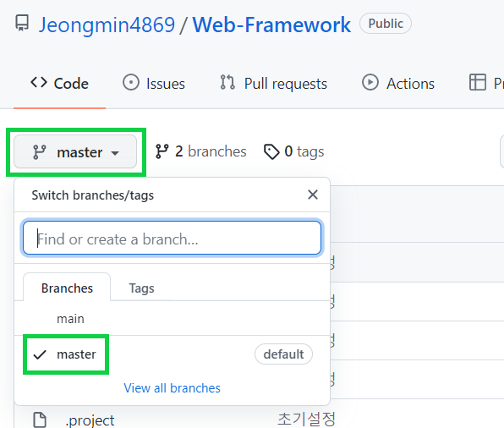The width and height of the screenshot is (504, 428).
Task: Click the branch icon inside master button
Action: (x=40, y=152)
